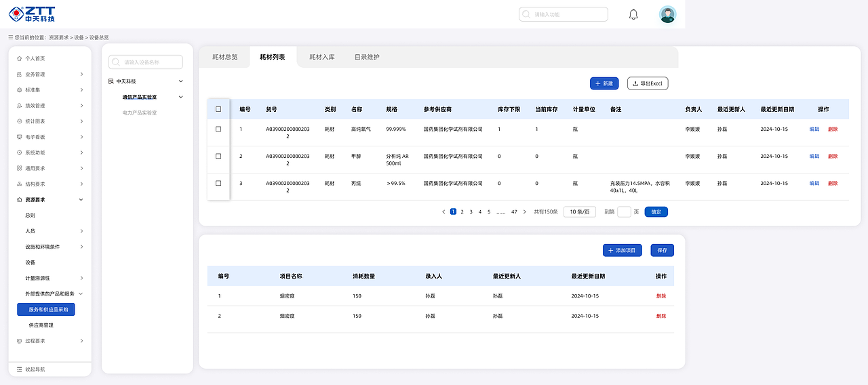The image size is (868, 385).
Task: Go to next page with right arrow
Action: pos(525,212)
